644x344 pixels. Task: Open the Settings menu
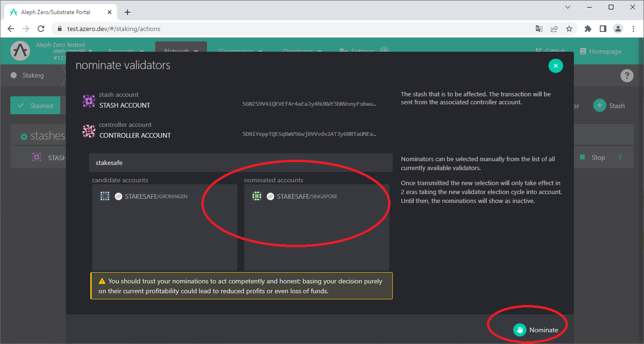point(363,51)
